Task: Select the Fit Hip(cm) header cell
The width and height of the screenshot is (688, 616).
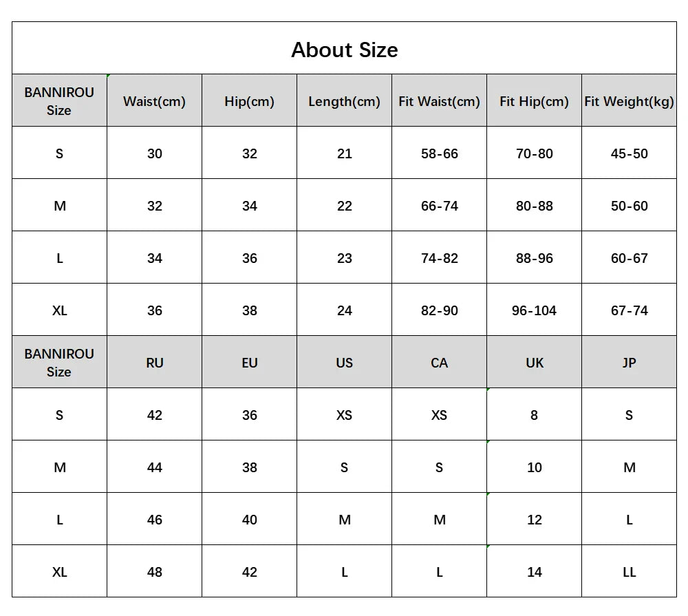Action: click(x=534, y=101)
